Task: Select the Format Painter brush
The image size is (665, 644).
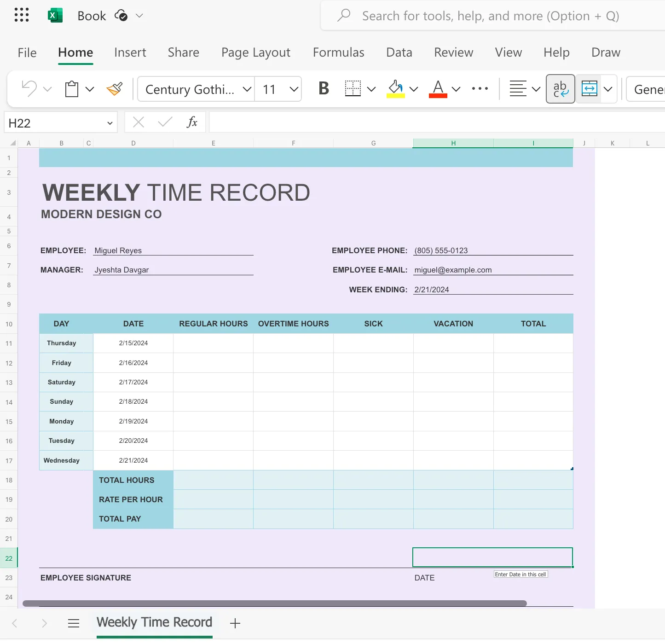Action: pos(115,88)
